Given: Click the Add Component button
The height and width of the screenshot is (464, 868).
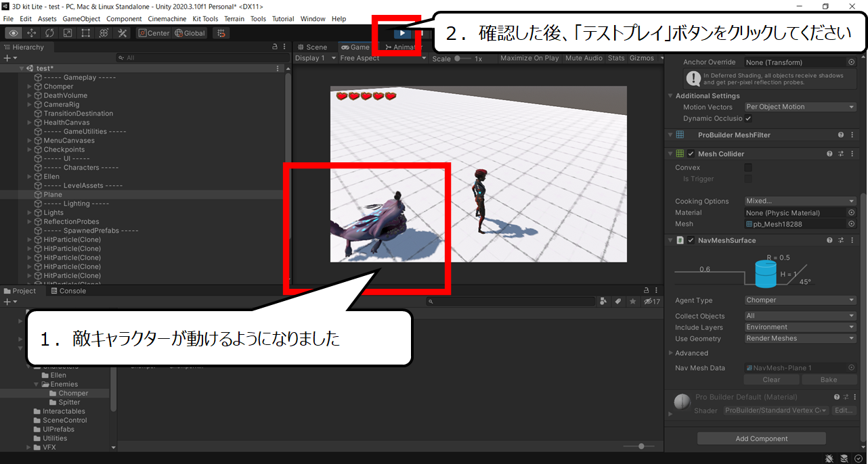Looking at the screenshot, I should coord(762,438).
